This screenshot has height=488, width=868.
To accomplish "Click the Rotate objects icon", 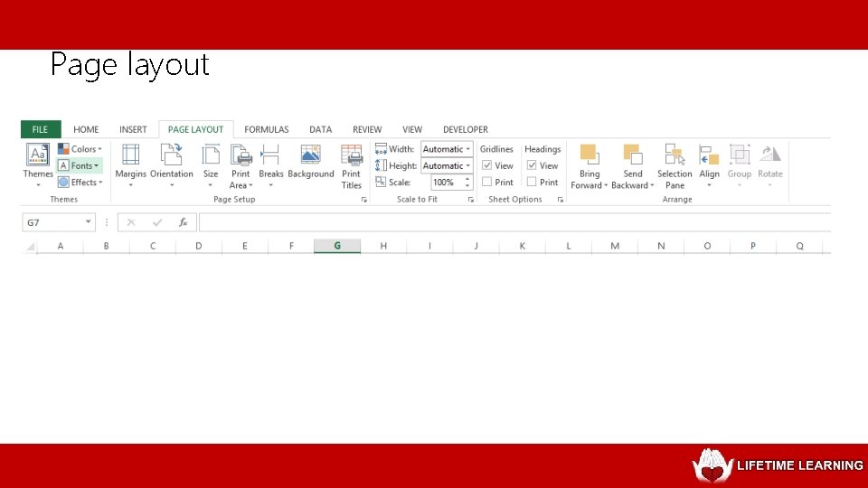I will click(x=770, y=155).
